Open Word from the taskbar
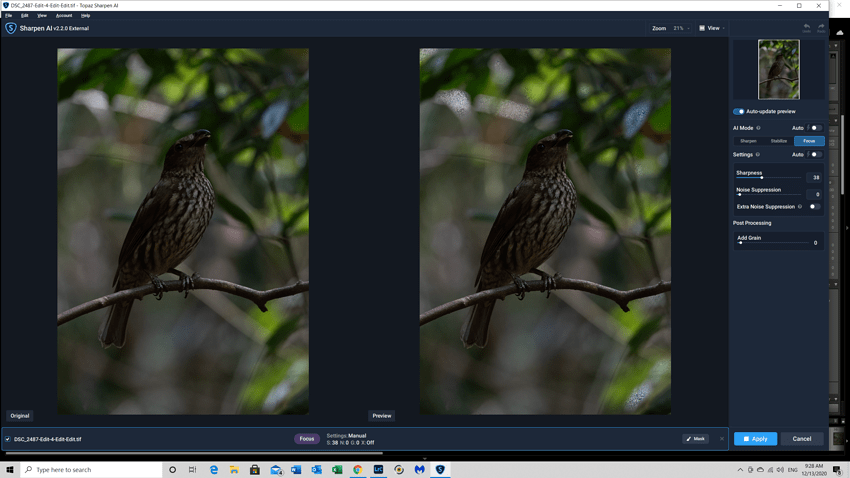This screenshot has width=850, height=478. 296,470
